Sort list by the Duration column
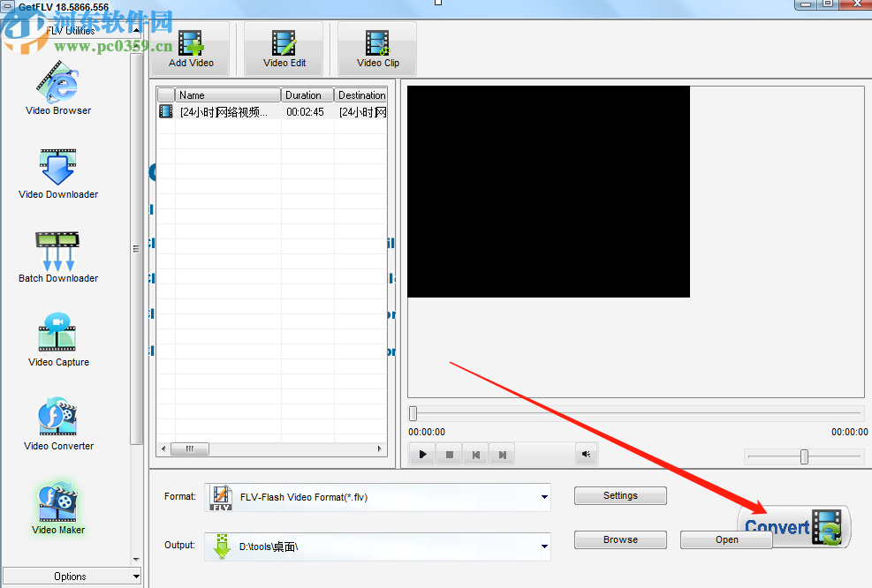This screenshot has height=588, width=872. (x=307, y=94)
